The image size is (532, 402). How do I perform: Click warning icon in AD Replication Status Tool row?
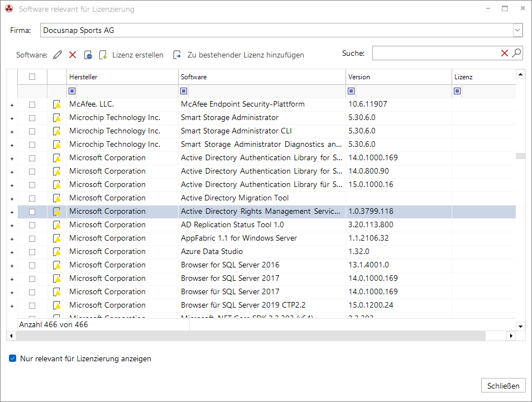point(57,225)
